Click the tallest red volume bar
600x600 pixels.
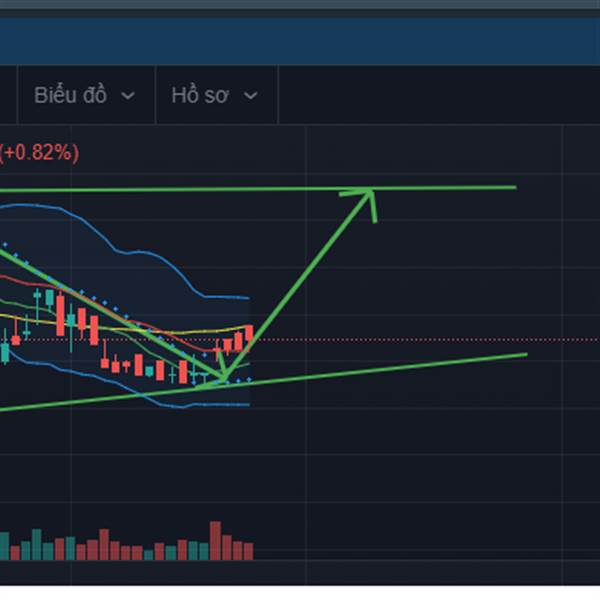[x=215, y=540]
